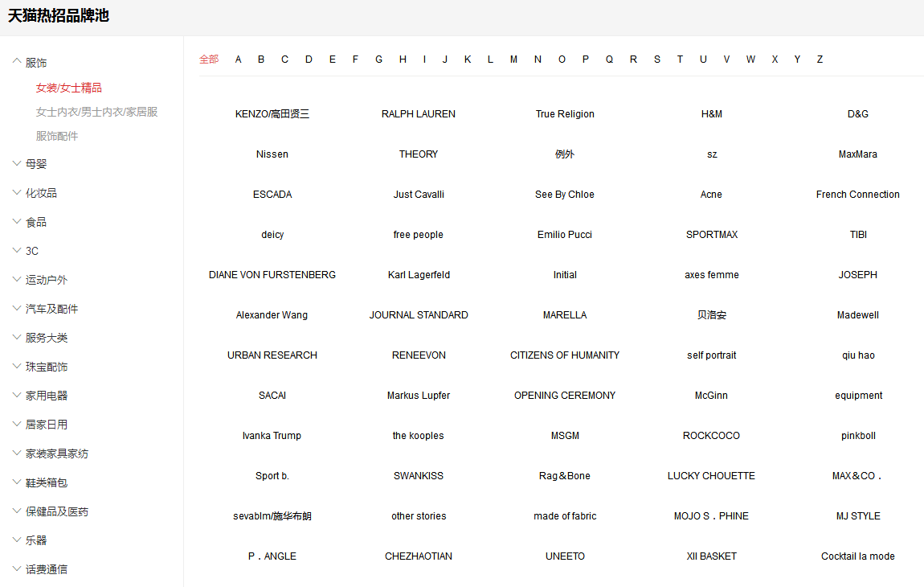
Task: Filter brands by letter B
Action: [x=261, y=59]
